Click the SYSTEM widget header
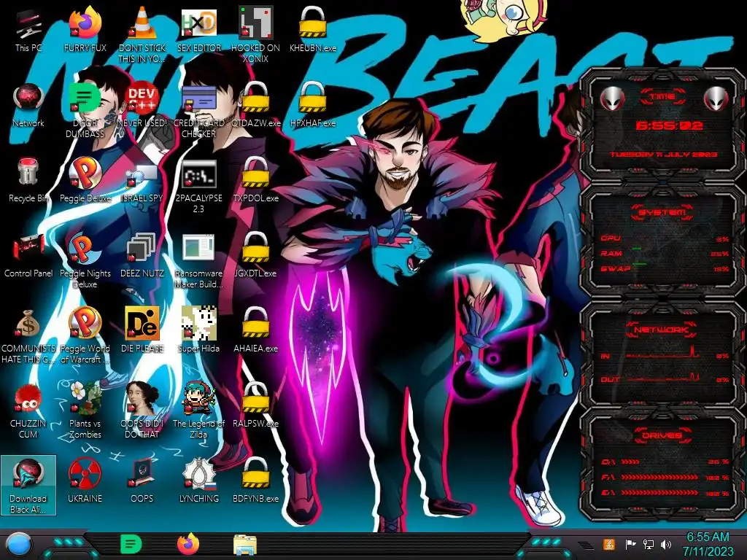Viewport: 747px width, 560px height. pyautogui.click(x=662, y=212)
